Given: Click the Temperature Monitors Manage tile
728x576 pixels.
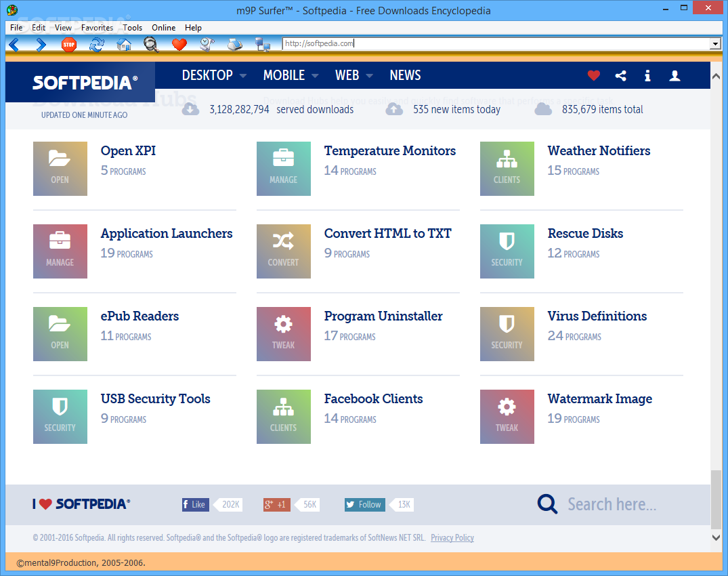Looking at the screenshot, I should point(284,169).
